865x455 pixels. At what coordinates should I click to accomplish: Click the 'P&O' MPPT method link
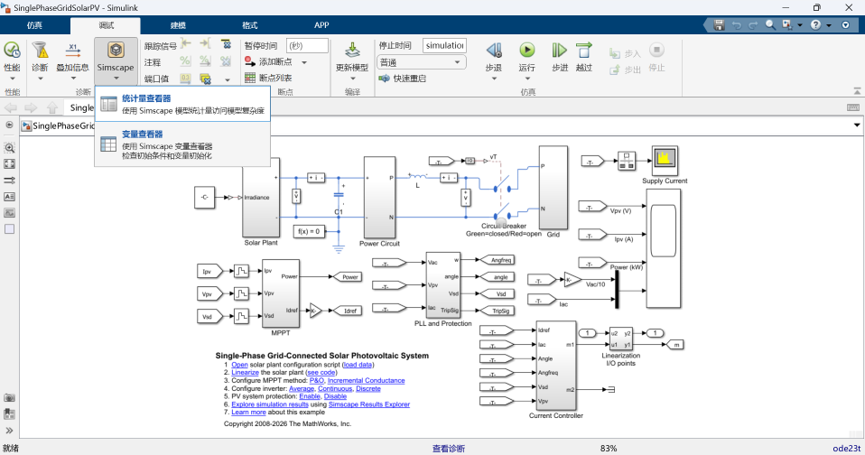(x=317, y=381)
